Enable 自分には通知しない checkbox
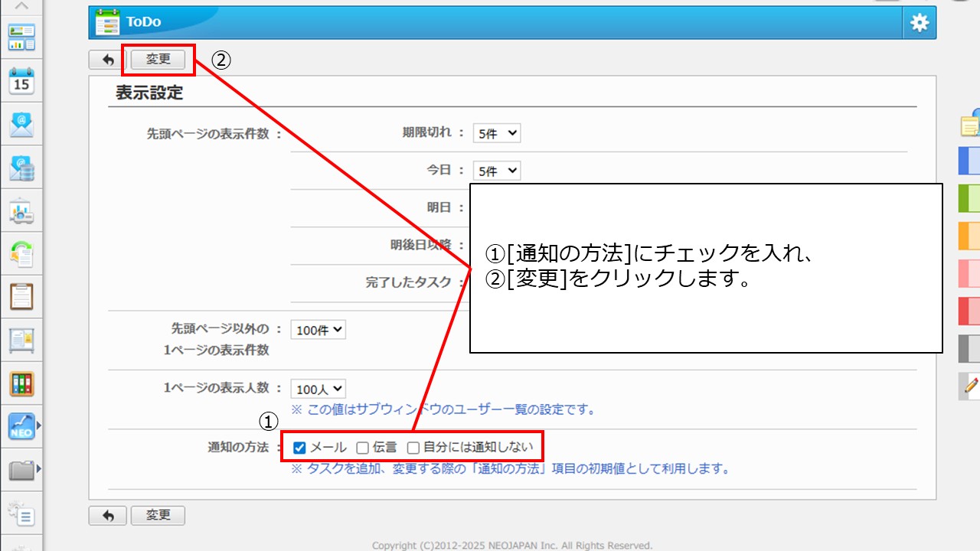980x551 pixels. click(x=413, y=448)
